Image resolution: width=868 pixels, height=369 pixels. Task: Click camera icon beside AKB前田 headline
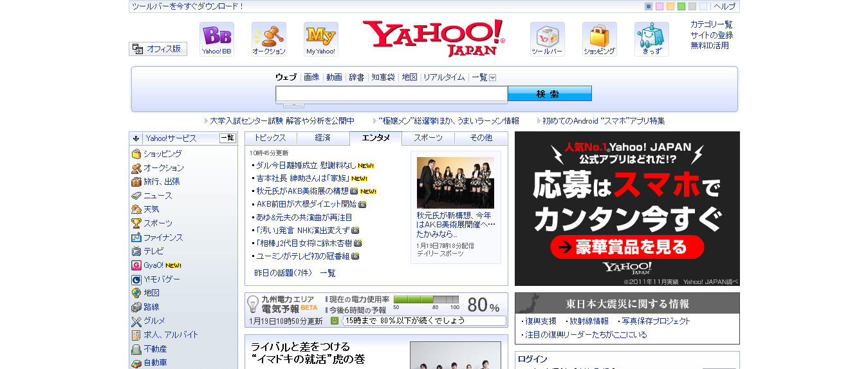click(362, 204)
